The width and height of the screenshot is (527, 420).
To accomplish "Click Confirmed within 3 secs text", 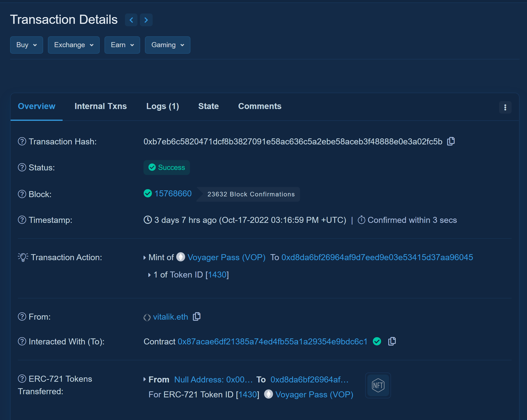I will [x=412, y=220].
